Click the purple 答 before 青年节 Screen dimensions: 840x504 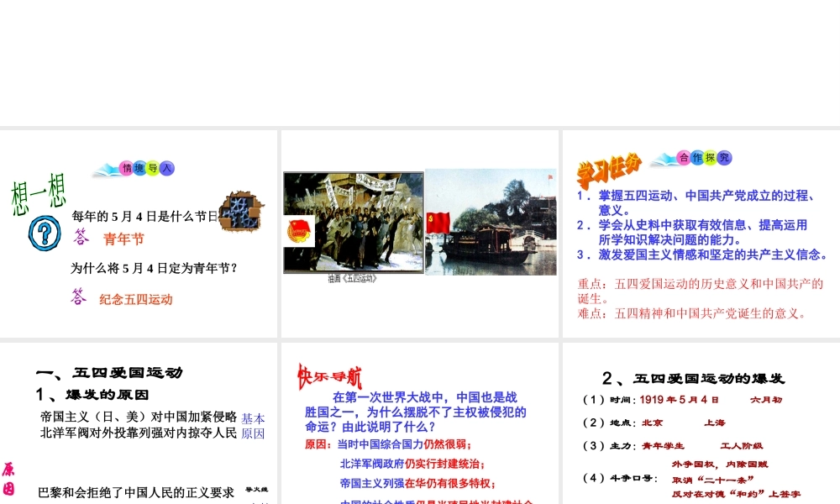tap(81, 237)
